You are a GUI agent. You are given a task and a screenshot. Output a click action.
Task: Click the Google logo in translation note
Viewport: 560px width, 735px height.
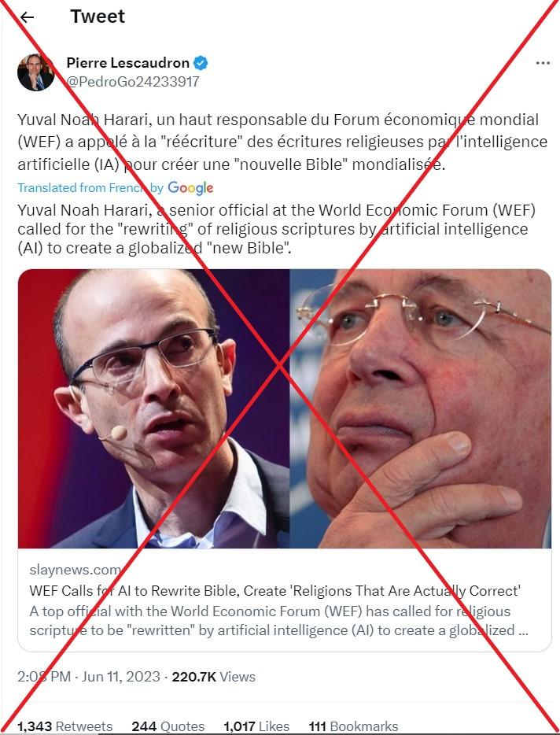[x=190, y=188]
